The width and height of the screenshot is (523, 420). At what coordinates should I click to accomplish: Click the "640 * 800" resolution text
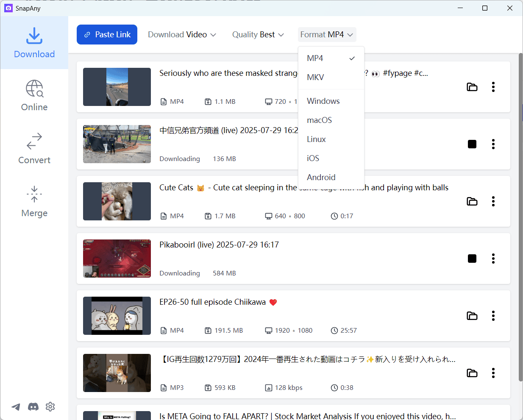(290, 216)
